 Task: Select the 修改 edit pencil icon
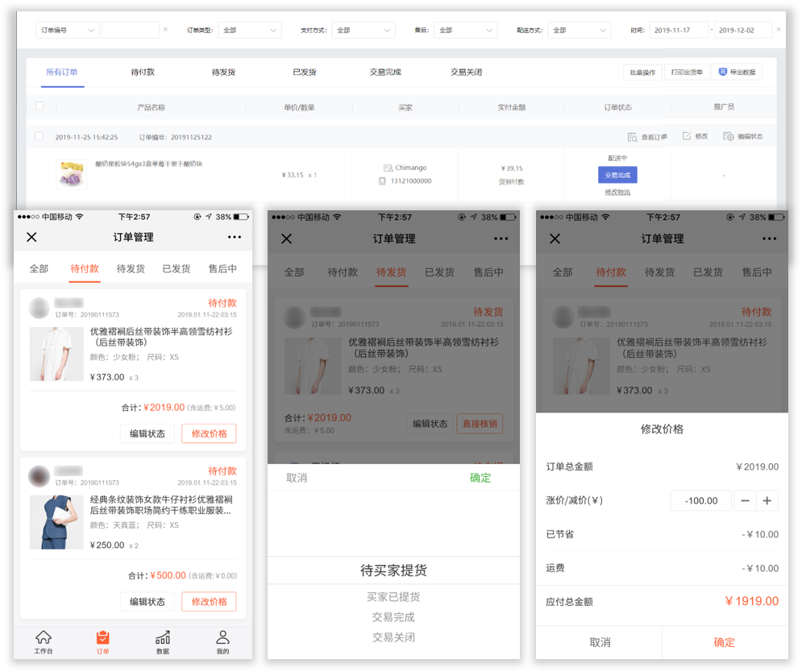[688, 136]
